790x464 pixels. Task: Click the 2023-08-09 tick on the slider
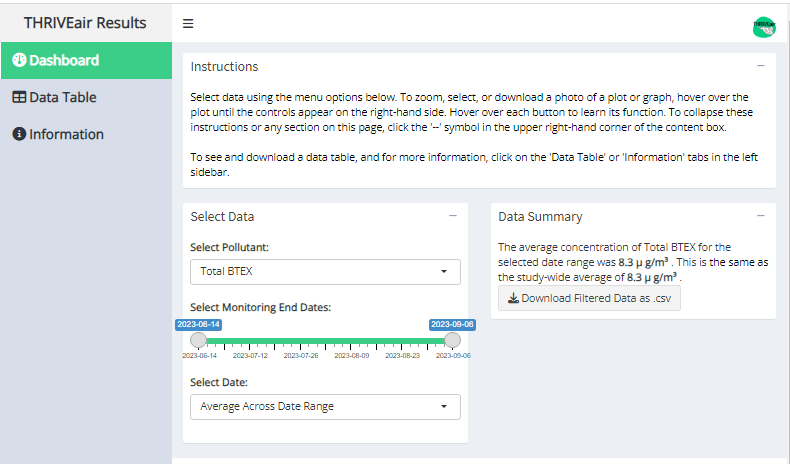pos(351,349)
